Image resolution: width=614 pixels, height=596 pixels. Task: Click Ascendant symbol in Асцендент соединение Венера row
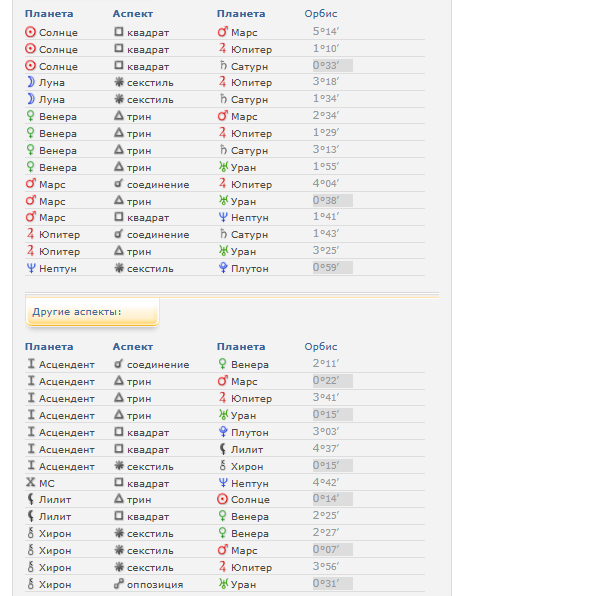tap(31, 364)
